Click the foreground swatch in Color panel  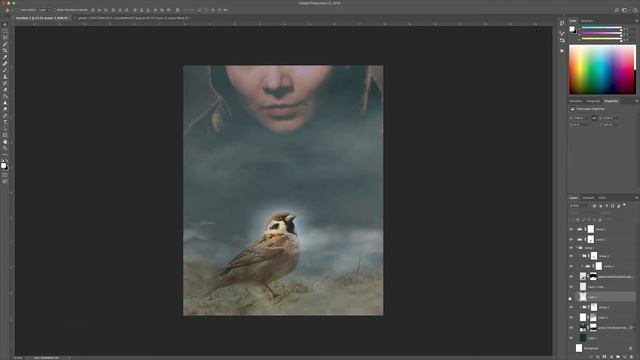click(x=572, y=29)
